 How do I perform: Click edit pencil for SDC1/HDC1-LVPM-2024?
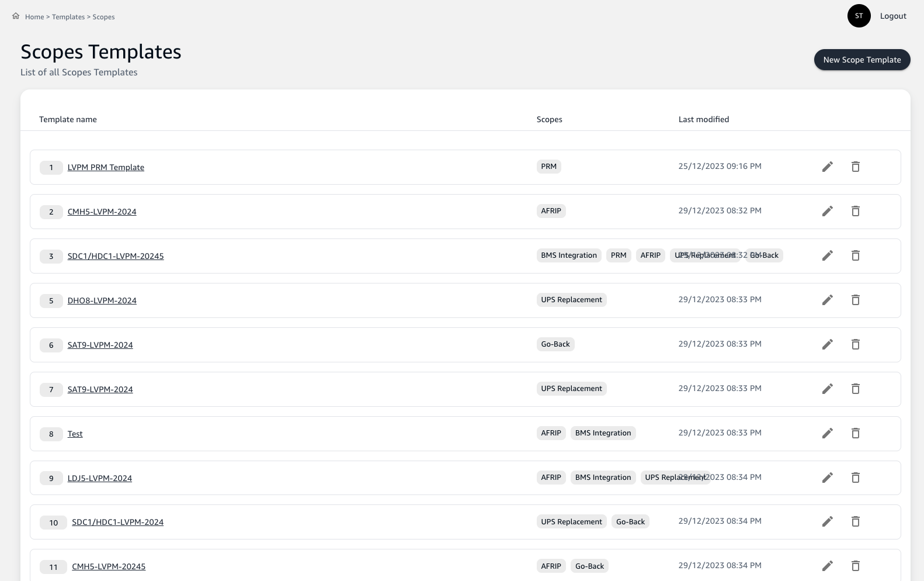pos(827,521)
